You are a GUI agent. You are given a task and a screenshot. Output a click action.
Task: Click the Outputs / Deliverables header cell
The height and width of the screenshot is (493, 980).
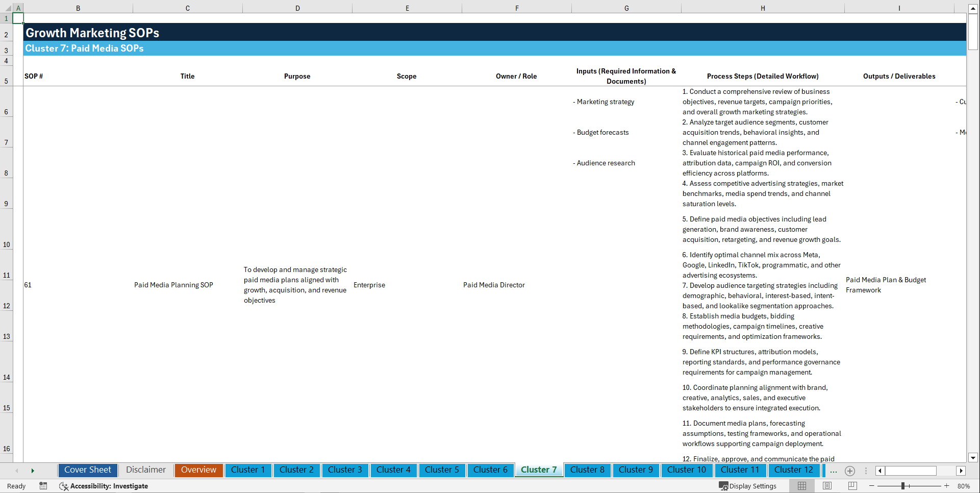(x=899, y=76)
